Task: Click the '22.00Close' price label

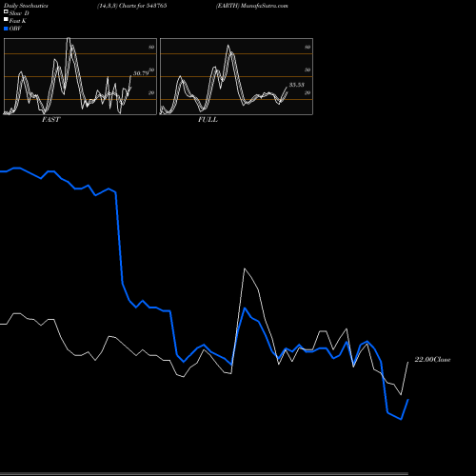Action: click(432, 360)
